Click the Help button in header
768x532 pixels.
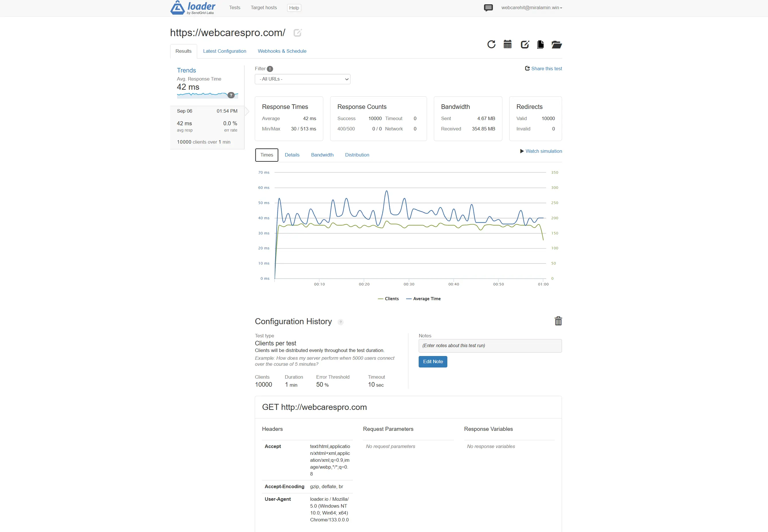[294, 8]
